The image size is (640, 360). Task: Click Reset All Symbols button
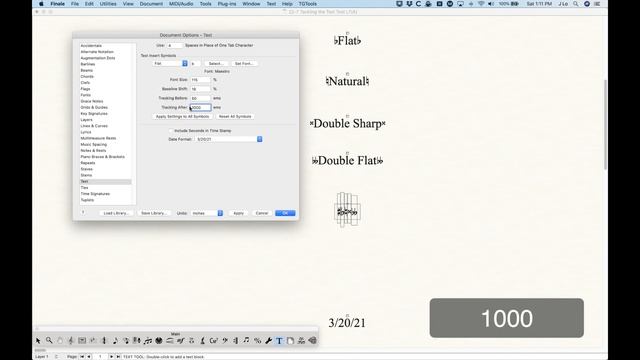coord(235,117)
